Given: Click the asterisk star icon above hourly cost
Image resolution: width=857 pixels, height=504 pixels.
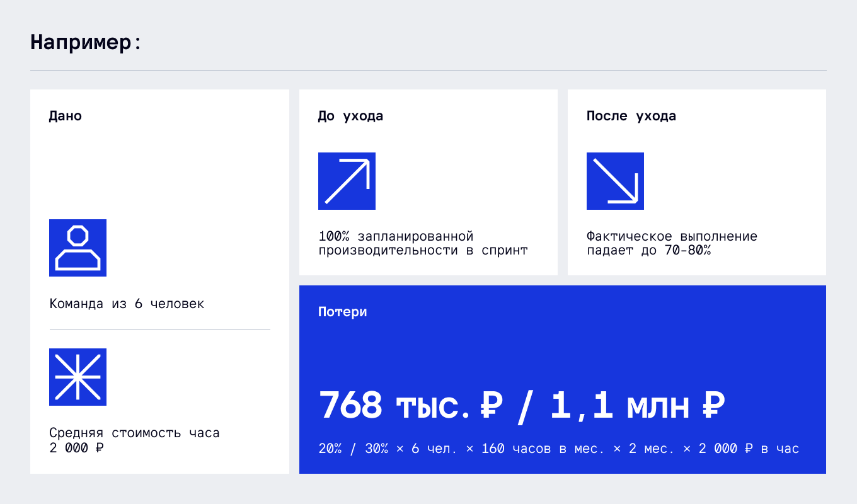Looking at the screenshot, I should (x=78, y=377).
